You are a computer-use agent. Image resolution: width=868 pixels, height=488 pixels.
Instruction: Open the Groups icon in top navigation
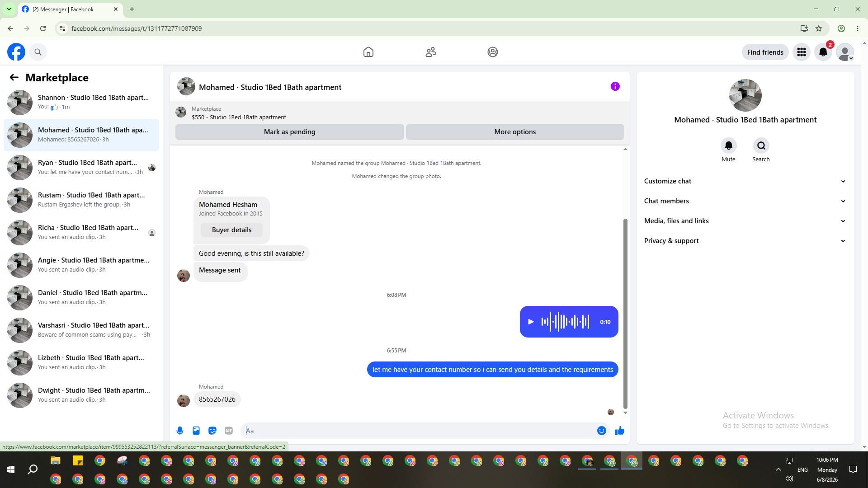pyautogui.click(x=493, y=52)
